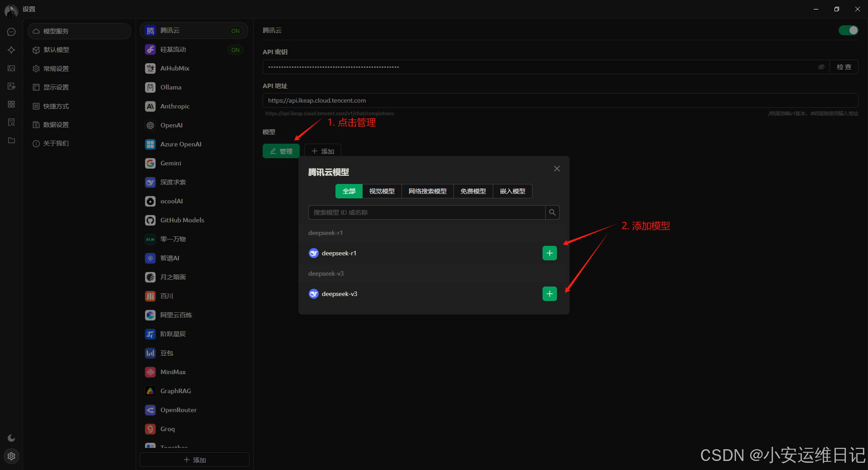This screenshot has height=470, width=868.
Task: Click the 检查 API key button
Action: pyautogui.click(x=844, y=67)
